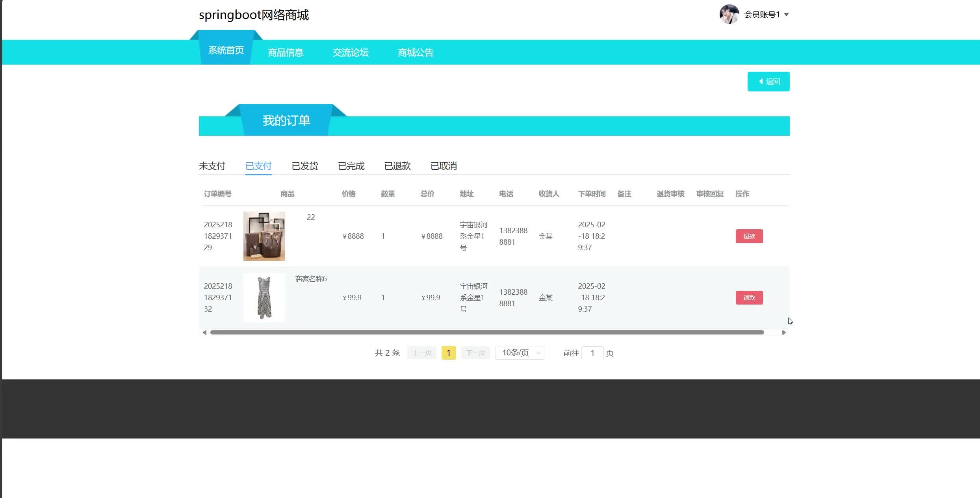980x498 pixels.
Task: Click the table scrollbar right arrow
Action: [x=784, y=333]
